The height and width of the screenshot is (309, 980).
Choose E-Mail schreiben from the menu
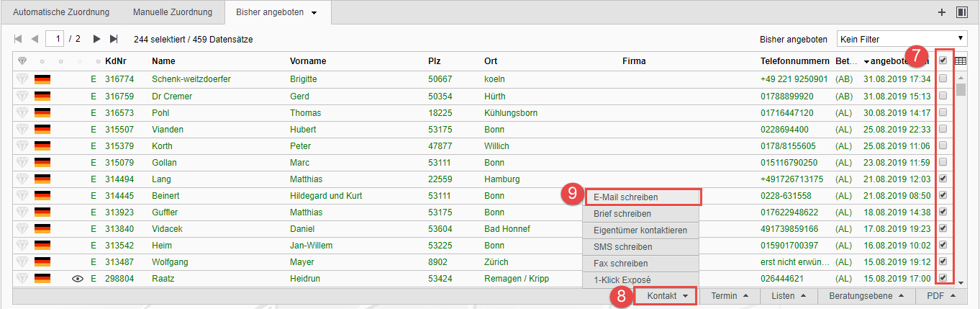[641, 197]
